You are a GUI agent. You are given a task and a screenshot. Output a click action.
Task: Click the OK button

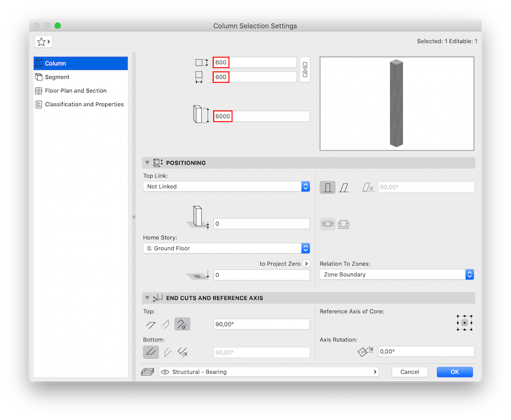[455, 372]
